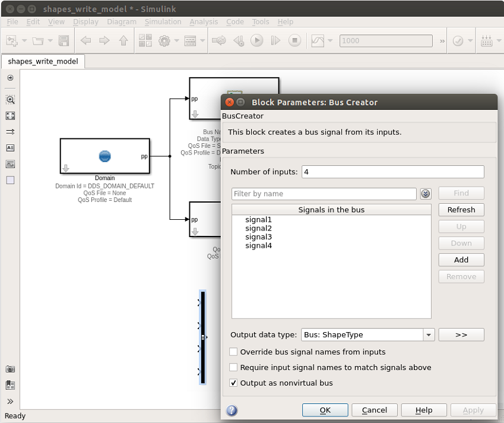Click Hide/Show Explorer Bar palette icon
This screenshot has width=504, height=423.
[10, 78]
